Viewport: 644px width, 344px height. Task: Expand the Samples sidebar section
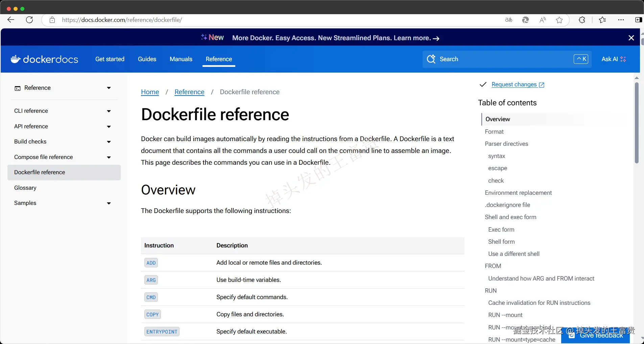tap(109, 203)
